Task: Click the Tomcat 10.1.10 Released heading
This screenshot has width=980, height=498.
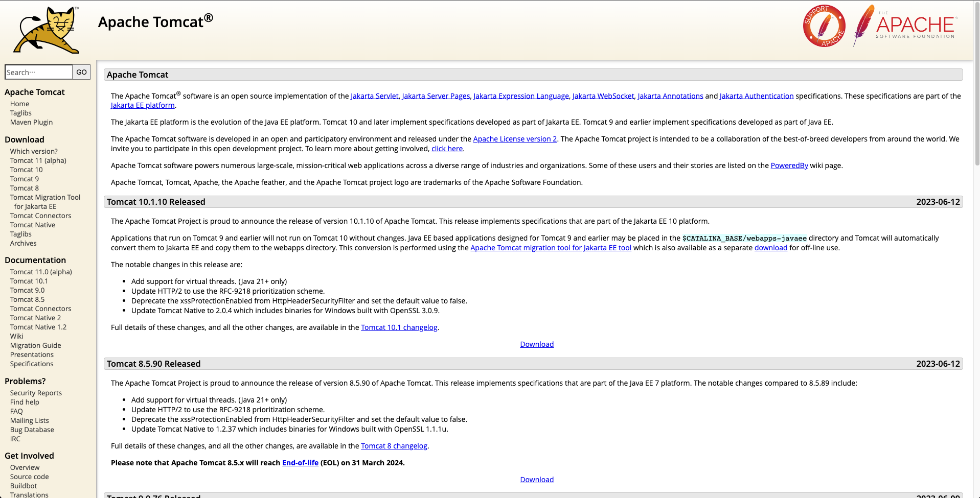Action: click(156, 202)
